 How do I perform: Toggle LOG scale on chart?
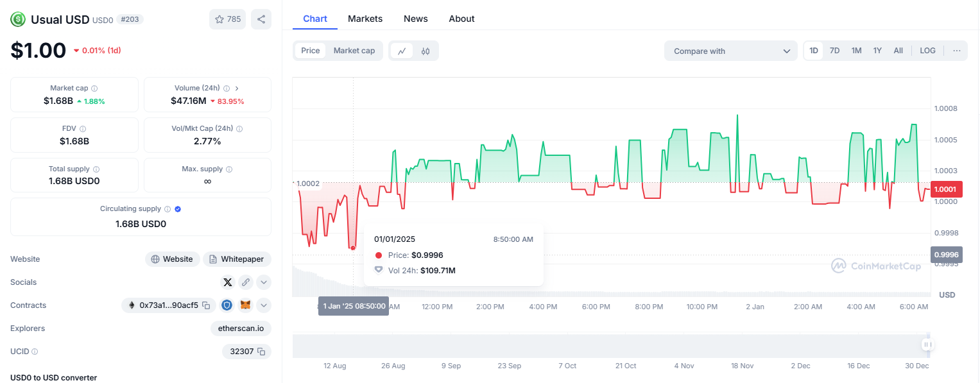click(927, 51)
